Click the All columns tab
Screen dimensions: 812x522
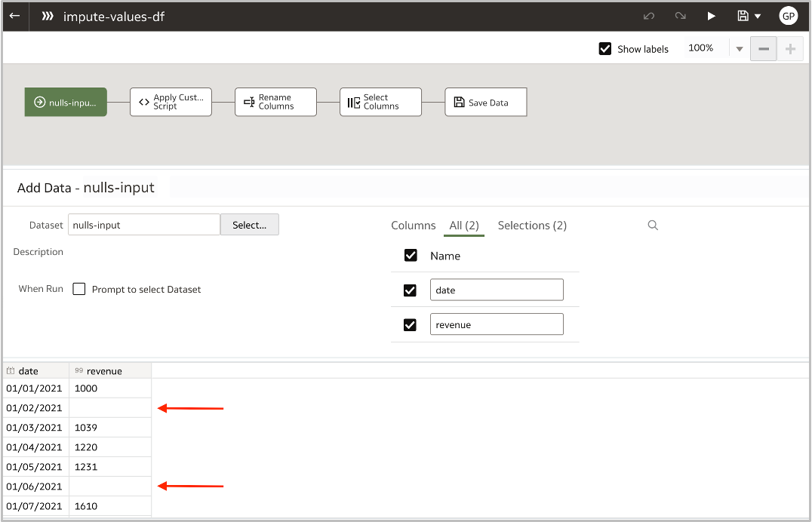point(464,225)
